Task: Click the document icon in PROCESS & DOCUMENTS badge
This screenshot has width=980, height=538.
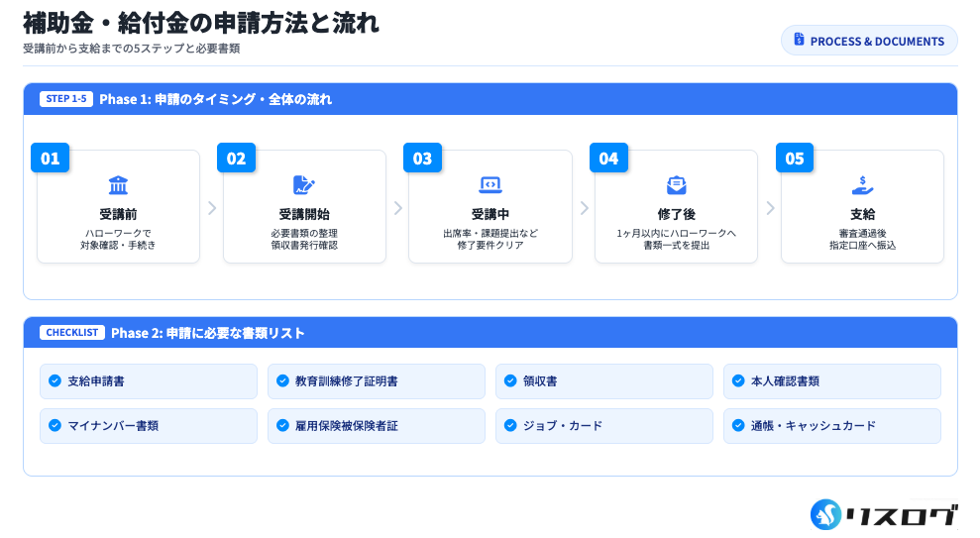Action: [x=799, y=41]
